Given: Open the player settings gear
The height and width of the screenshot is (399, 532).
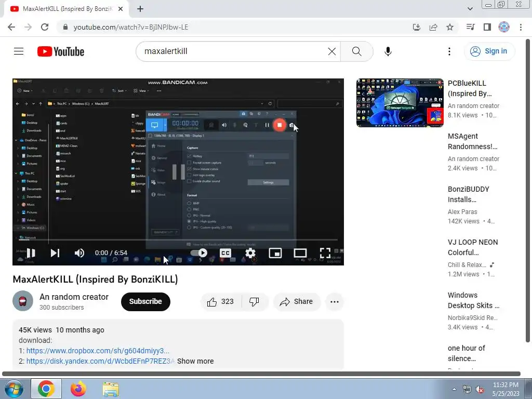Looking at the screenshot, I should click(250, 253).
